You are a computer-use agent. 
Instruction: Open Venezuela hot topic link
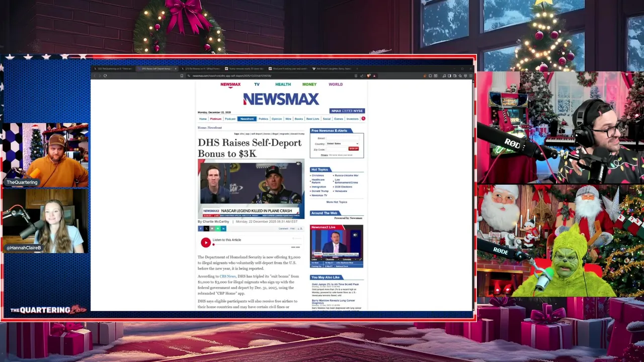pos(341,191)
